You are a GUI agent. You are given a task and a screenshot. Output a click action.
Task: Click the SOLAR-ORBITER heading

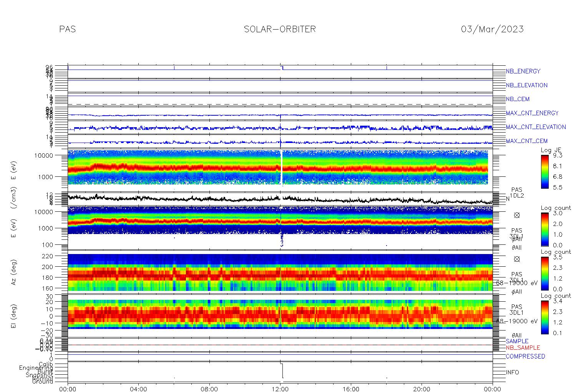280,29
